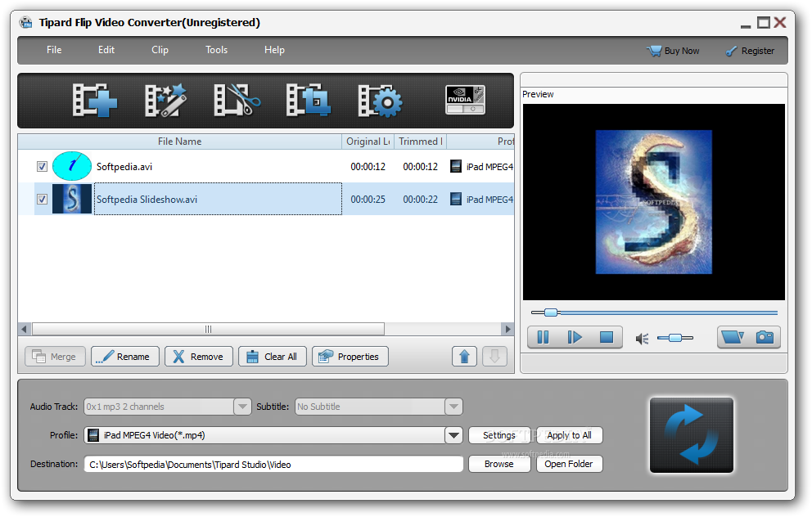Open the Profile dropdown arrow
Image resolution: width=812 pixels, height=517 pixels.
453,435
